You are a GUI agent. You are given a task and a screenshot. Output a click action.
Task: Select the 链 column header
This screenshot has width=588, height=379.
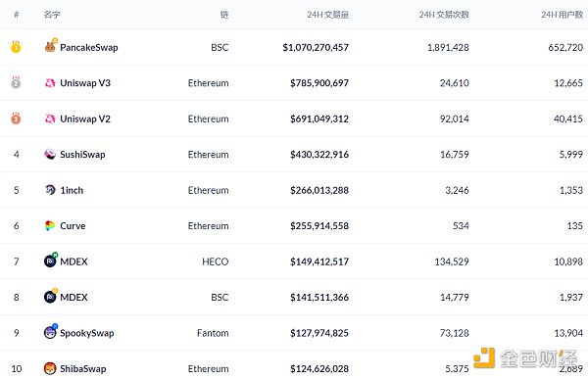click(x=224, y=15)
